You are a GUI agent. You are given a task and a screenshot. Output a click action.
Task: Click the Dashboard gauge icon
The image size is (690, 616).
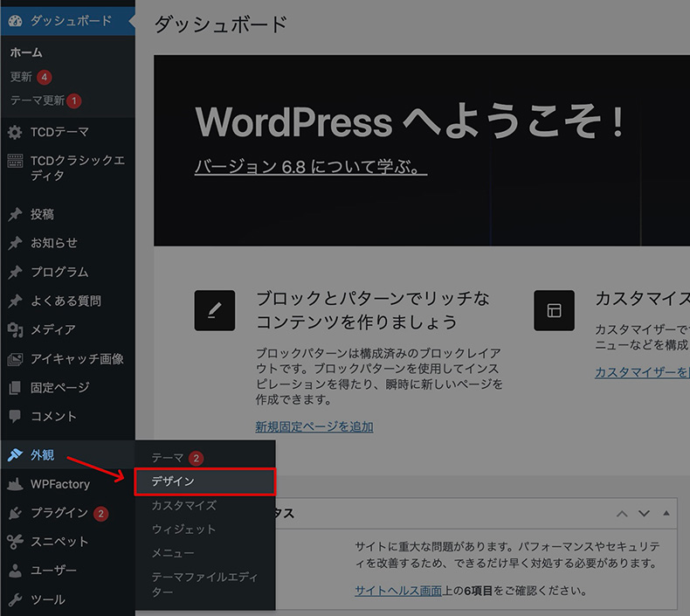tap(15, 21)
